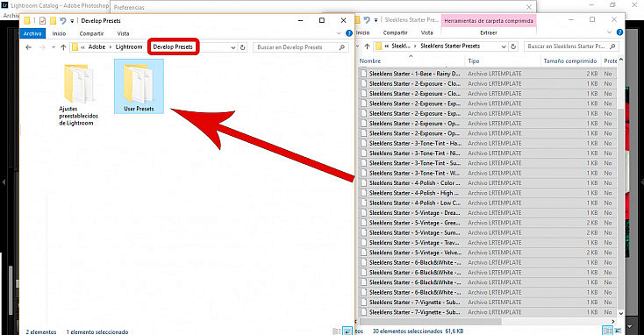Click the undo icon in Develop Presets title bar
The image size is (644, 335).
tap(63, 20)
